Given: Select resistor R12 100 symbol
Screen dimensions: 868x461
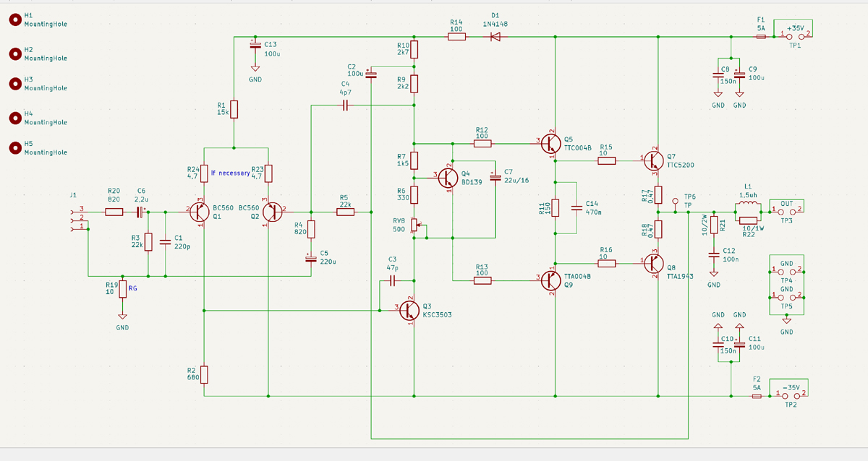Looking at the screenshot, I should [x=482, y=143].
